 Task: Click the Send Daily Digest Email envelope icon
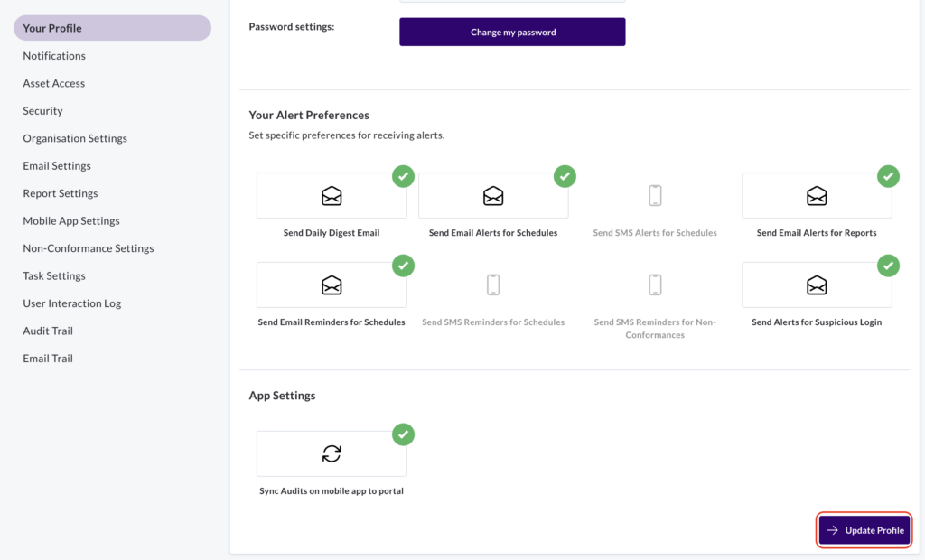[332, 196]
